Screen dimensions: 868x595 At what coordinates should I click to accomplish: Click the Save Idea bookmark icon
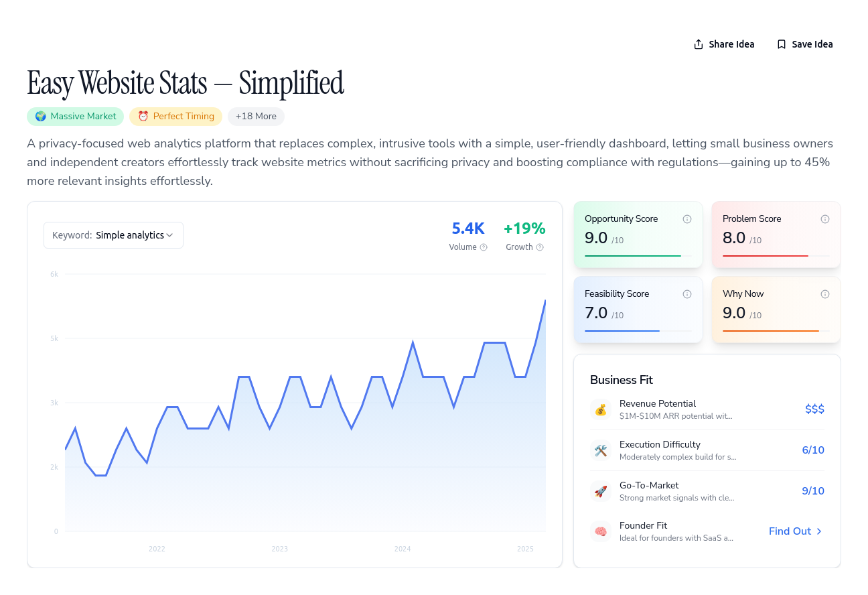coord(782,44)
